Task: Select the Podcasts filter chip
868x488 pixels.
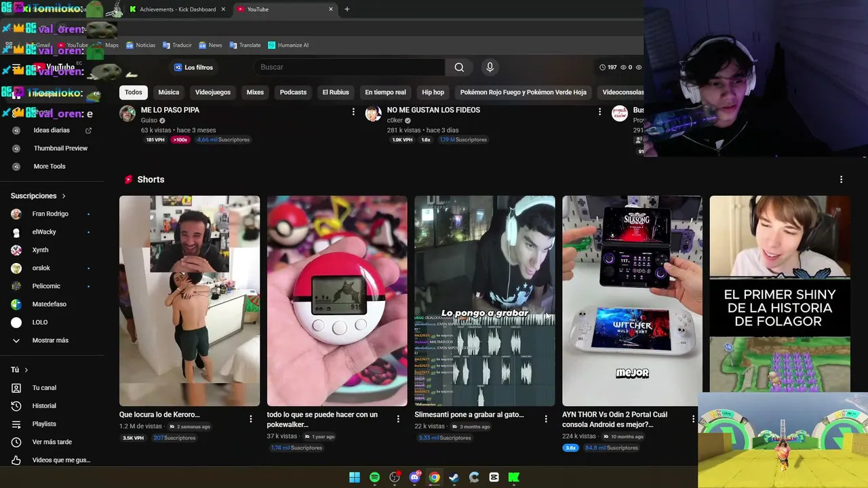Action: click(x=293, y=92)
